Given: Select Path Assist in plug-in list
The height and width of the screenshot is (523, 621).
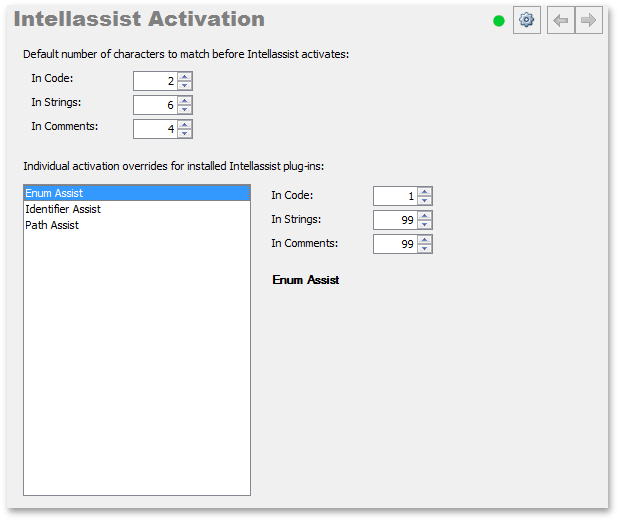Looking at the screenshot, I should [137, 225].
